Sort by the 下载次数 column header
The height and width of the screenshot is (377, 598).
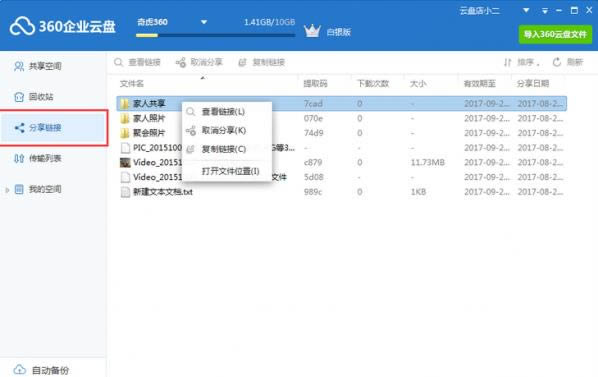click(x=373, y=84)
